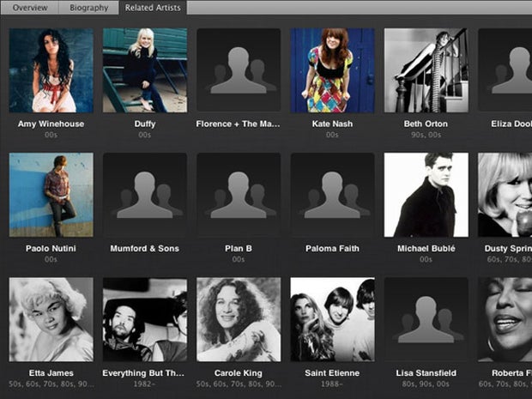Click "00s" under Amy Winehouse
This screenshot has width=532, height=399.
pyautogui.click(x=51, y=135)
